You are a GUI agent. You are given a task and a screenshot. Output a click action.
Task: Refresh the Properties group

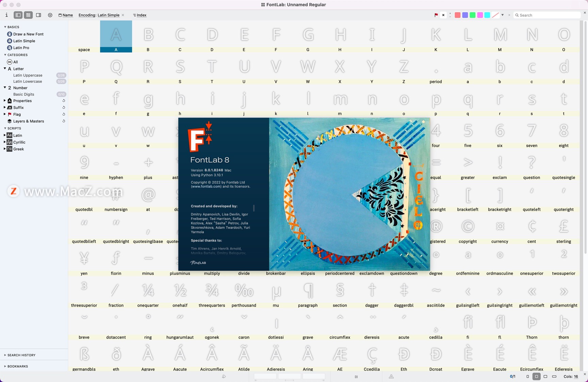(64, 101)
